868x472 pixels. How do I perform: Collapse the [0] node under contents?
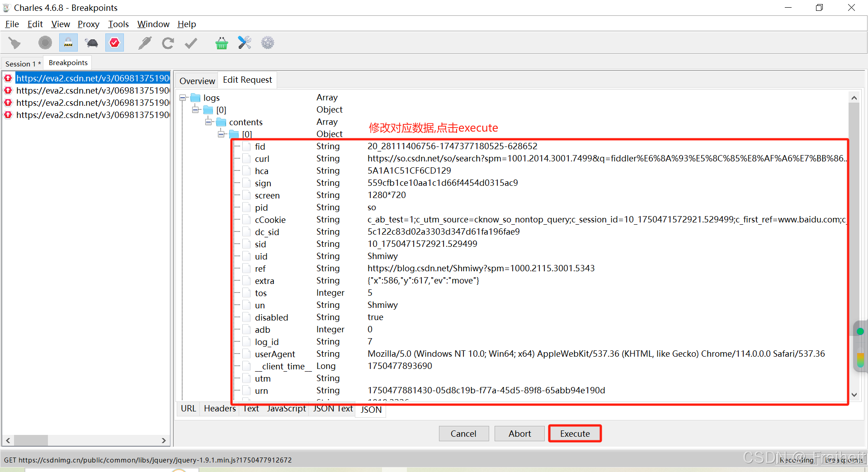coord(222,134)
